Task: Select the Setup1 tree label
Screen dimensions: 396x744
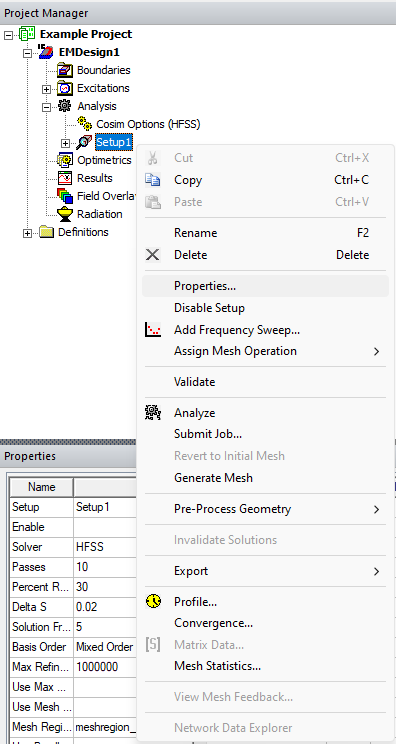Action: point(114,142)
